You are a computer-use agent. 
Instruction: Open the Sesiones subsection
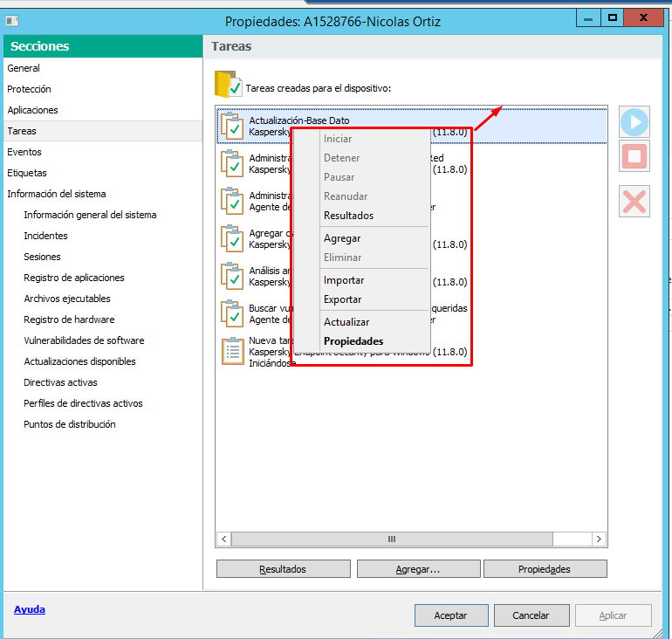[x=42, y=258]
